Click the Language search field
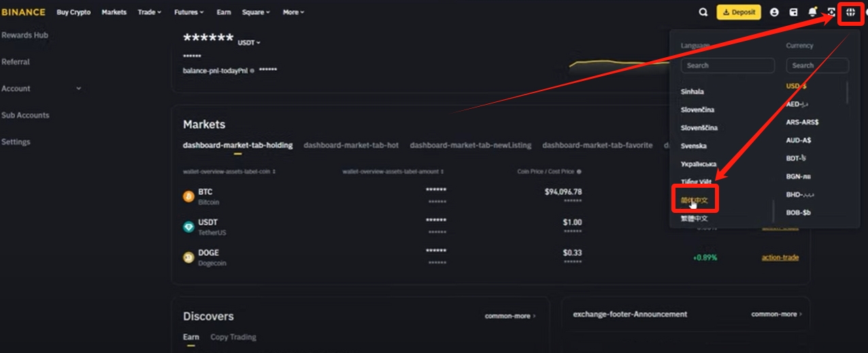868x353 pixels. [728, 65]
